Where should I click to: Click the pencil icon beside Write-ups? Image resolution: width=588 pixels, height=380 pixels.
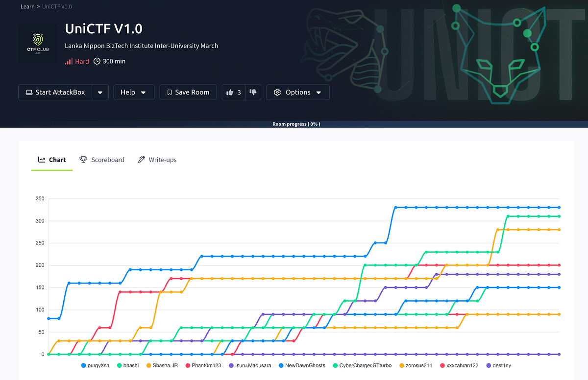click(141, 159)
